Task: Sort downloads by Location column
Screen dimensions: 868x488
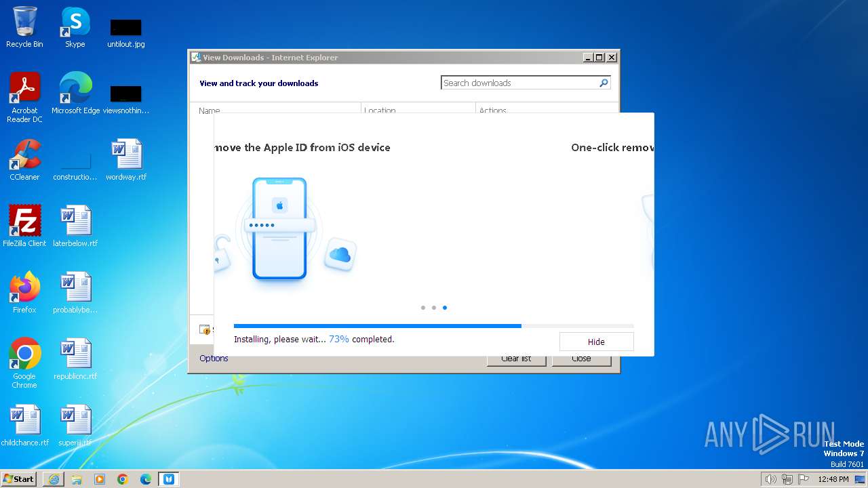Action: 418,108
